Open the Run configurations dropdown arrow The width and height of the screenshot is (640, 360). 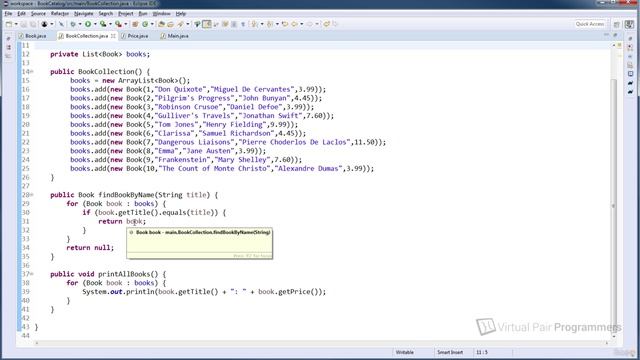[x=95, y=24]
